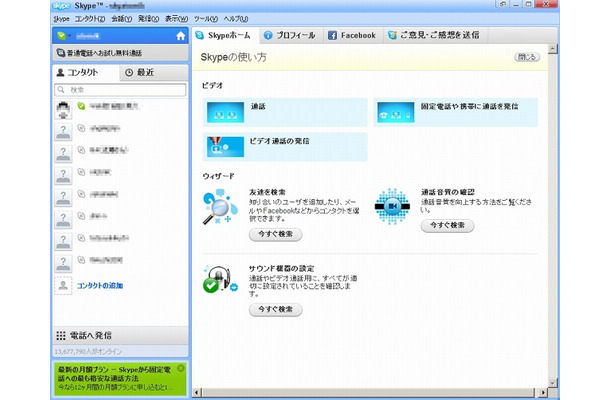Open the ツール menu
This screenshot has width=610, height=400.
(x=206, y=19)
